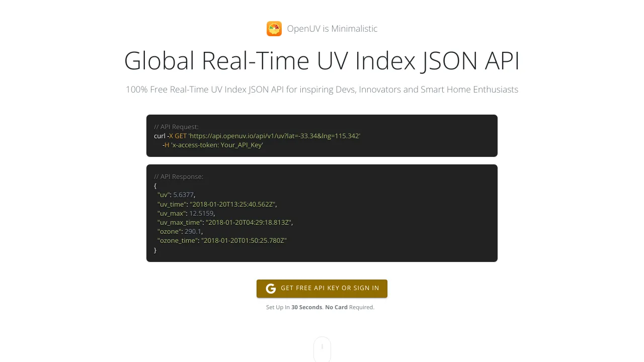Click the curl GET request URL line
The image size is (644, 362).
pos(257,136)
